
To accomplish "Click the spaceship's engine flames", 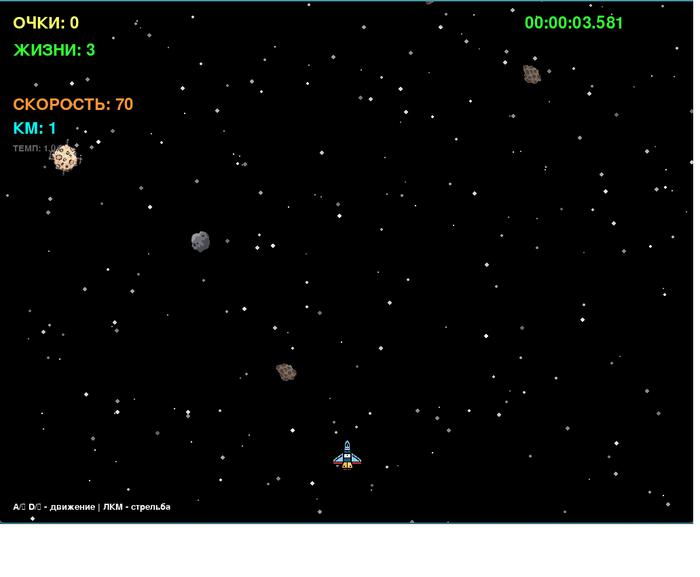I will coord(347,466).
